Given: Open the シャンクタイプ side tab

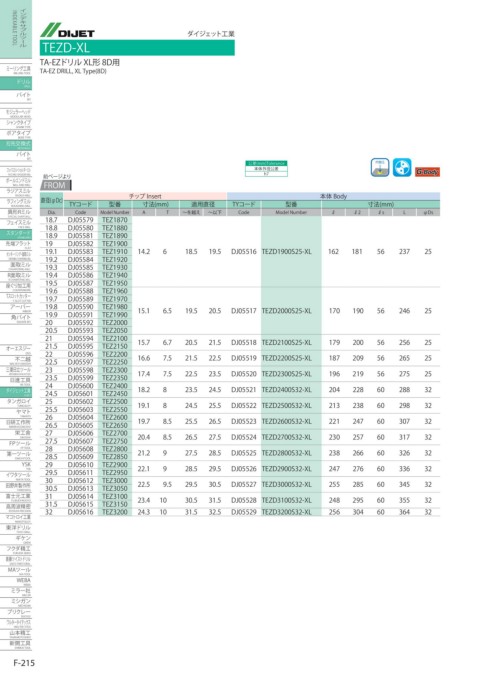Looking at the screenshot, I should (x=16, y=124).
